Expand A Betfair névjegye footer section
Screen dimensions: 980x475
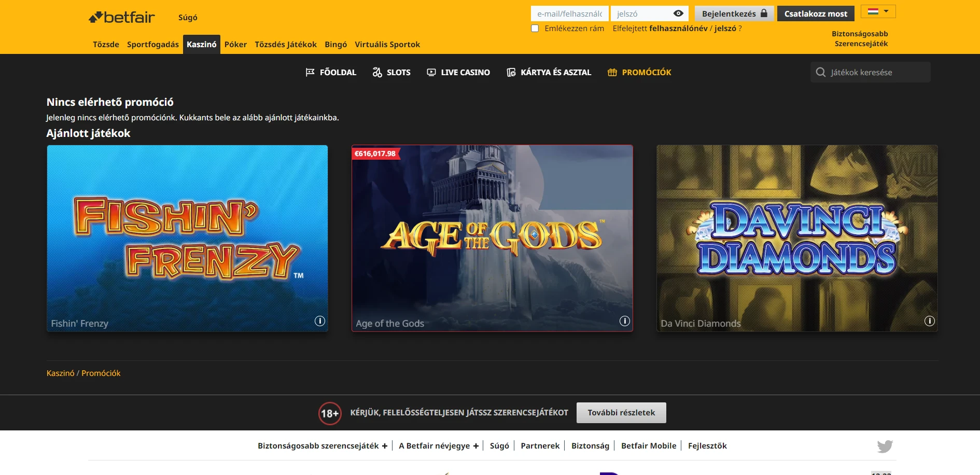point(439,446)
